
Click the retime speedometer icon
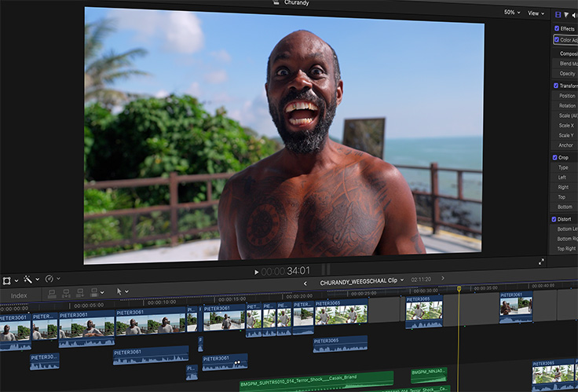[49, 279]
